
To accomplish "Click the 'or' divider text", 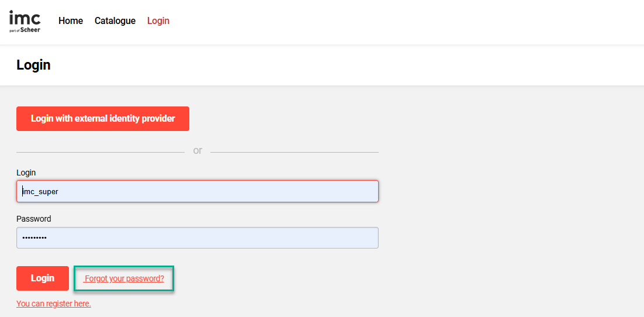I will point(198,151).
